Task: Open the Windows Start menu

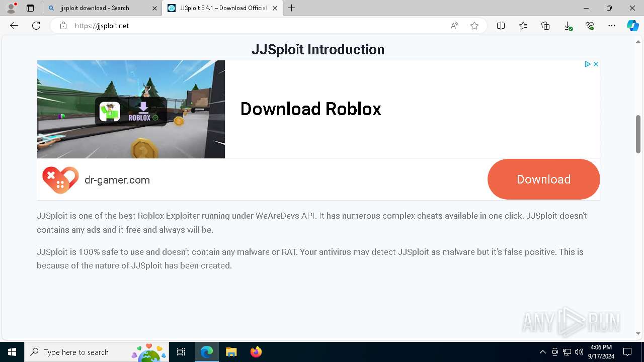Action: (12, 352)
